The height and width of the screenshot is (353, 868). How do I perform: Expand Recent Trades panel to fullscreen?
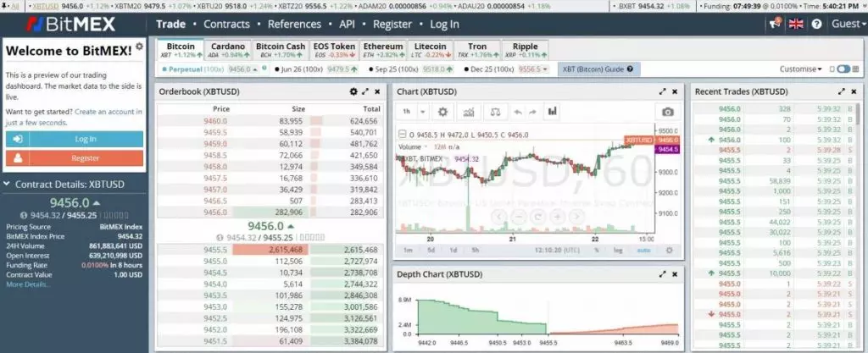(x=842, y=91)
